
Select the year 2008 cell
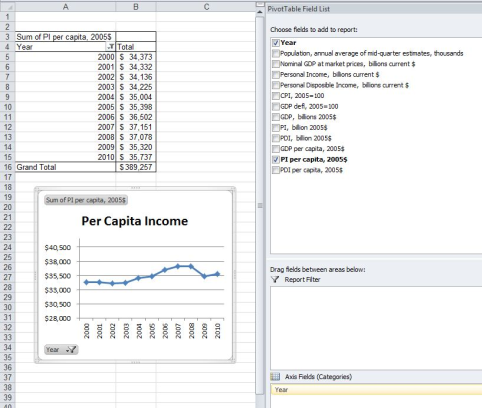coord(66,137)
